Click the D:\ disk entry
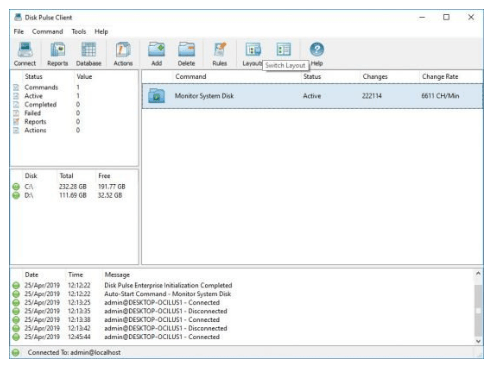491x366 pixels. pyautogui.click(x=29, y=195)
